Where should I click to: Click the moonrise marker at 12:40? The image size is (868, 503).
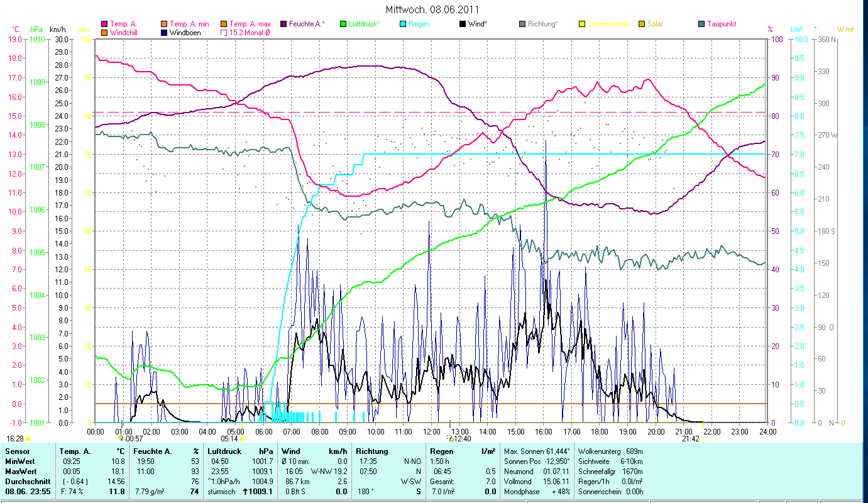tap(450, 438)
